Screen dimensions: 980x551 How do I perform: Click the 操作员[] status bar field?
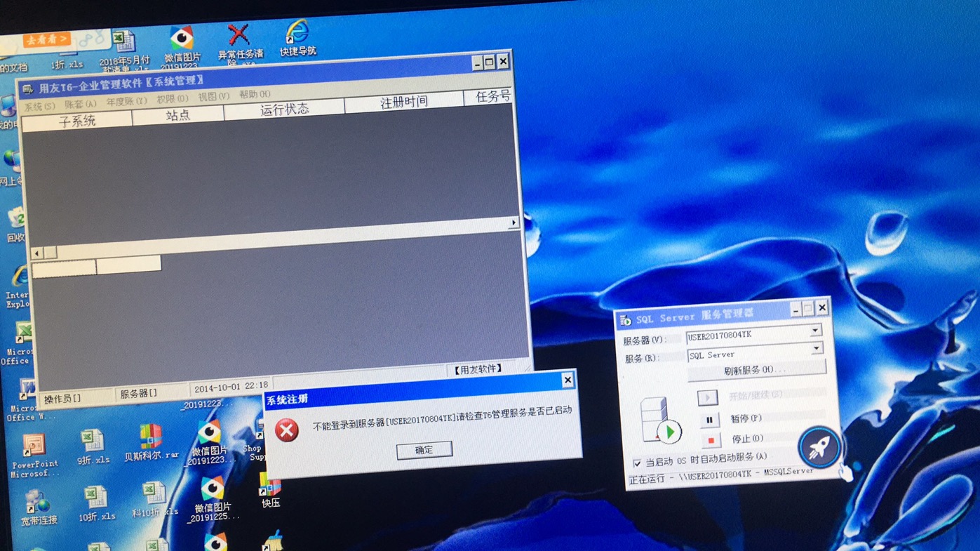pyautogui.click(x=76, y=398)
